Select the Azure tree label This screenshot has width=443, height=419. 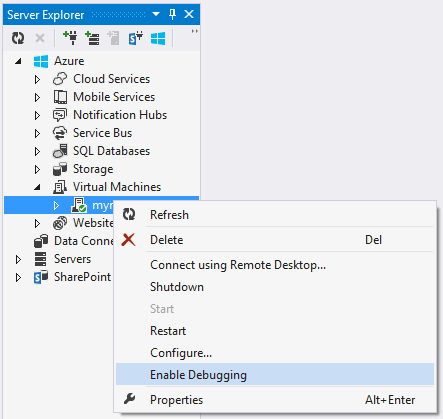coord(69,61)
